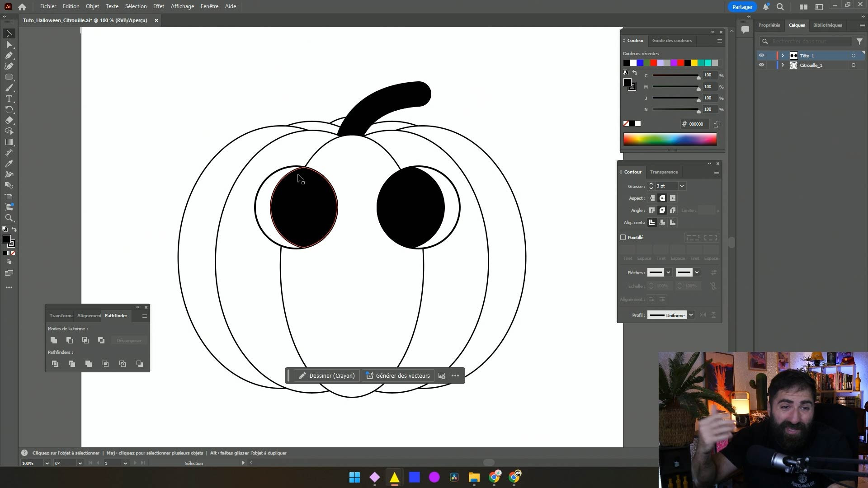868x488 pixels.
Task: Enable the Pointillé checkbox
Action: click(x=623, y=237)
